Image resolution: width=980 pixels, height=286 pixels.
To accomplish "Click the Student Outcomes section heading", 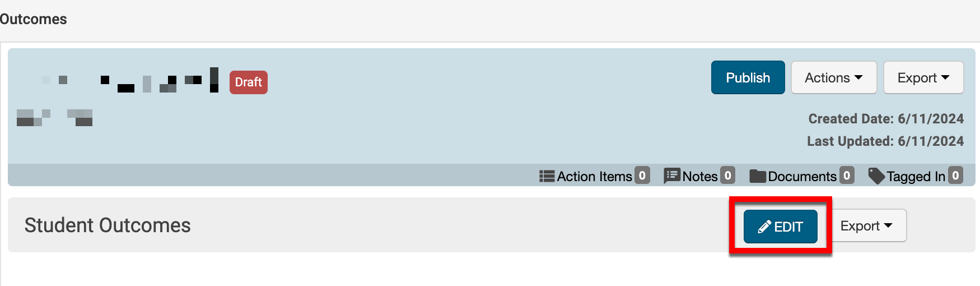I will coord(108,225).
